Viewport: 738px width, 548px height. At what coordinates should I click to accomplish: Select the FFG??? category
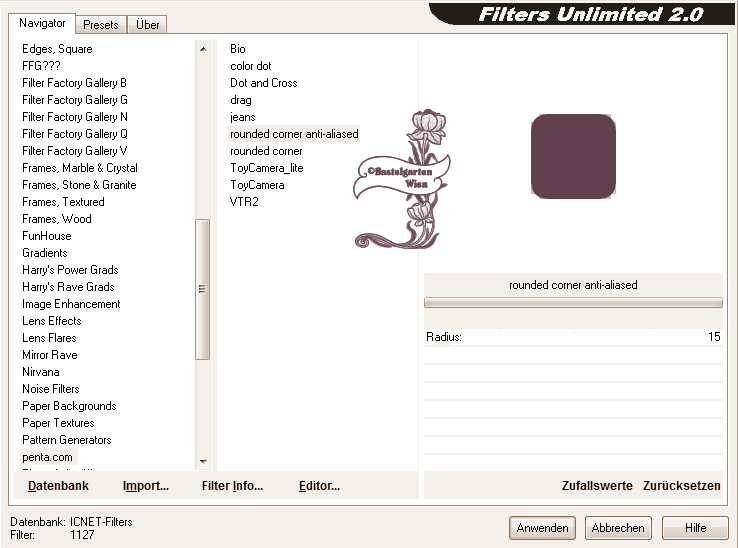41,66
